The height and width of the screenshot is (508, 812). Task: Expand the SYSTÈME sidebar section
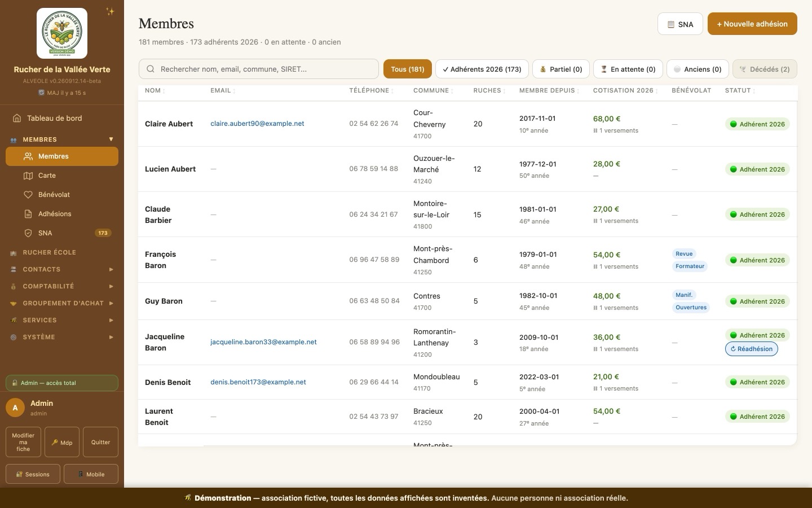62,337
